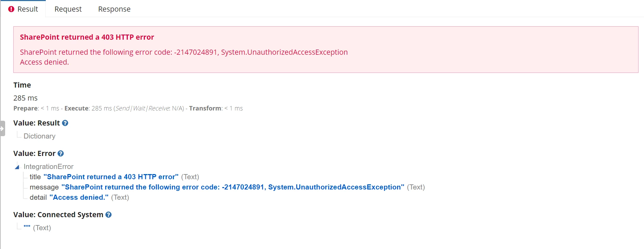Screen dimensions: 644x249
Task: Open help icon beside Value: Connected System
Action: coord(109,215)
